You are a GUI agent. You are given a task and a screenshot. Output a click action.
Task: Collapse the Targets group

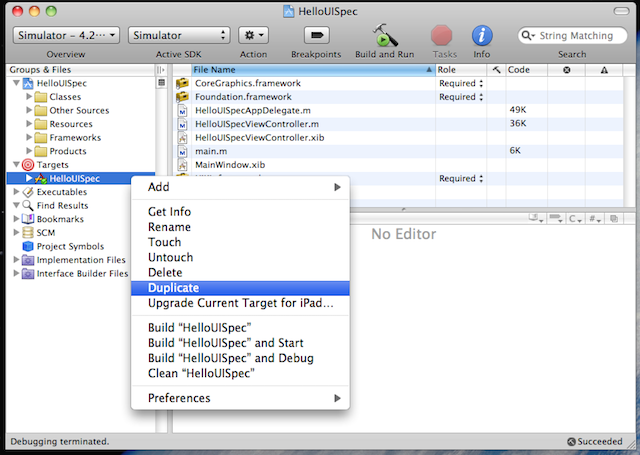(16, 165)
